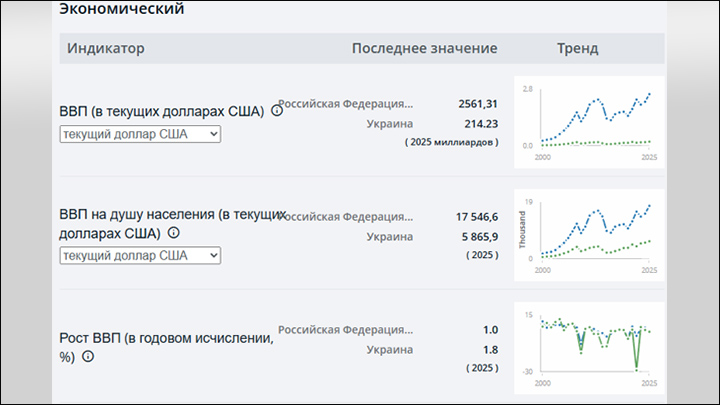The image size is (720, 405).
Task: Click the ВВП на душу населения indicator label
Action: tap(173, 224)
